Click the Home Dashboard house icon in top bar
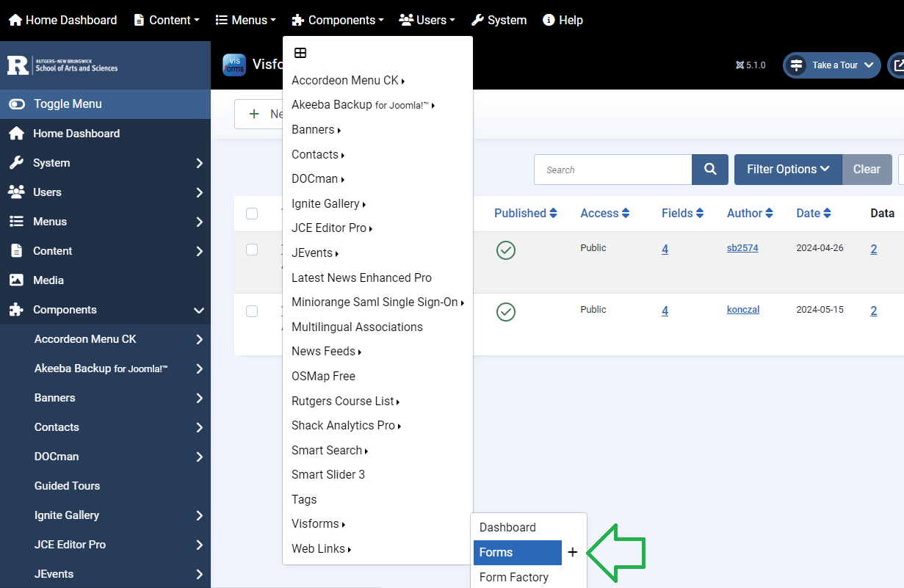 tap(15, 20)
